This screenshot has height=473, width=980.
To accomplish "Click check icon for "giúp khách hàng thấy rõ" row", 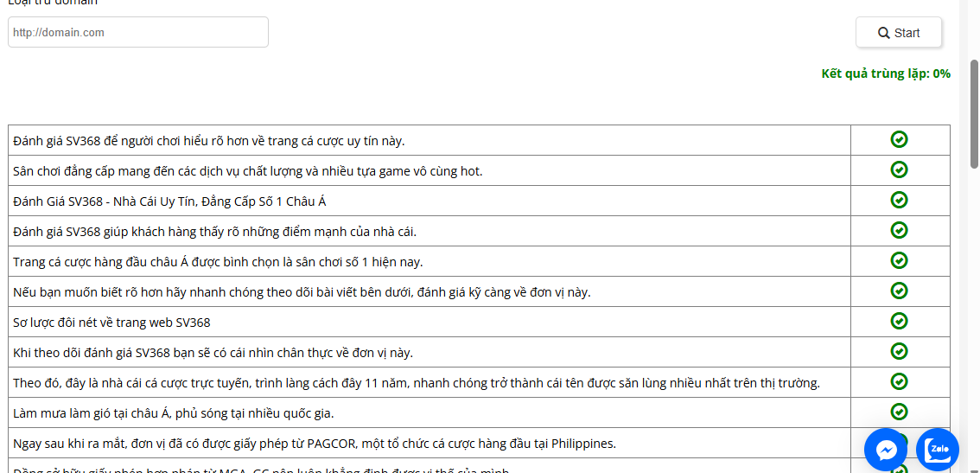I will (899, 230).
